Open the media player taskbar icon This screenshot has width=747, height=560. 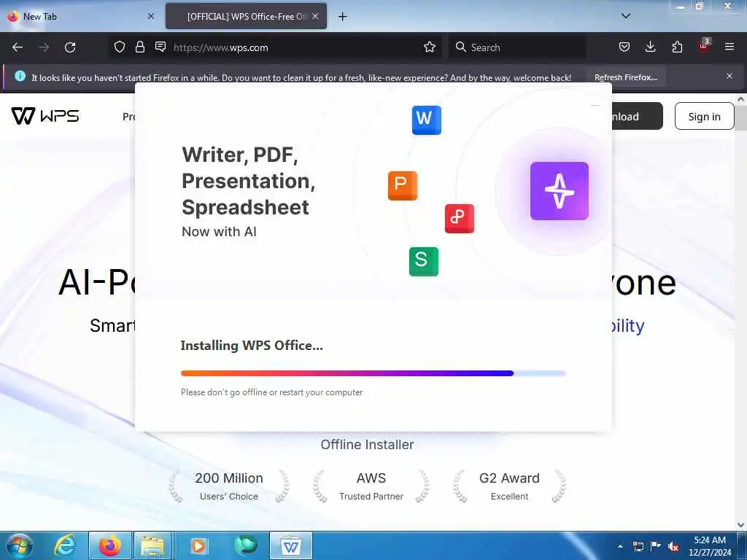pos(198,545)
